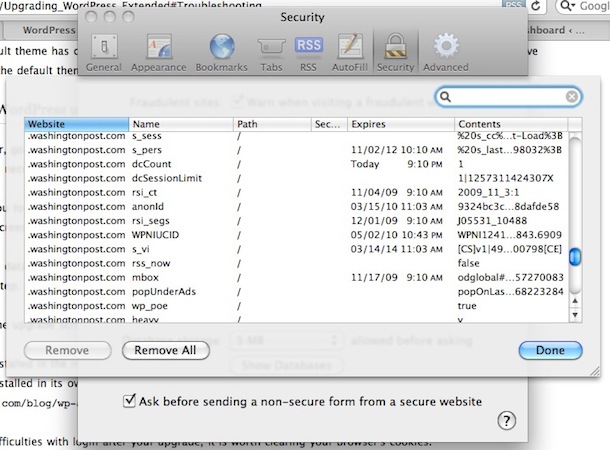Click the browser reload button
Screen dimensions: 610x450
pyautogui.click(x=536, y=6)
